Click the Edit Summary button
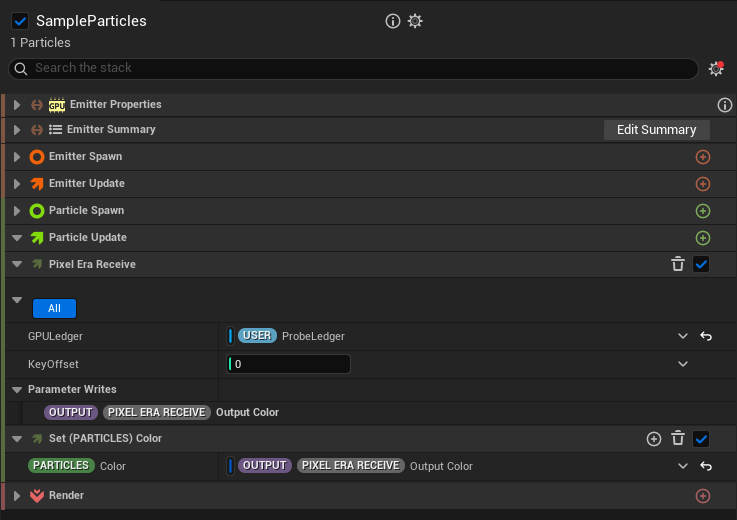 [657, 130]
